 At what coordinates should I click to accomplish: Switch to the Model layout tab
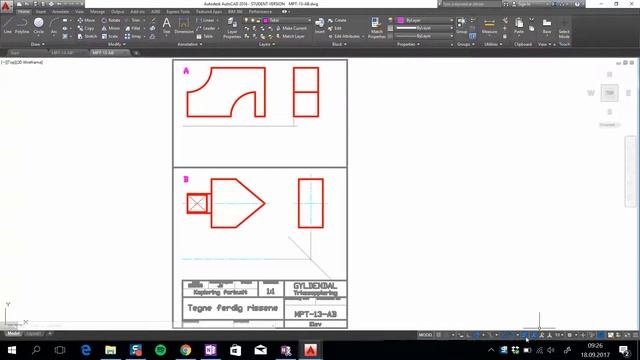click(x=13, y=334)
